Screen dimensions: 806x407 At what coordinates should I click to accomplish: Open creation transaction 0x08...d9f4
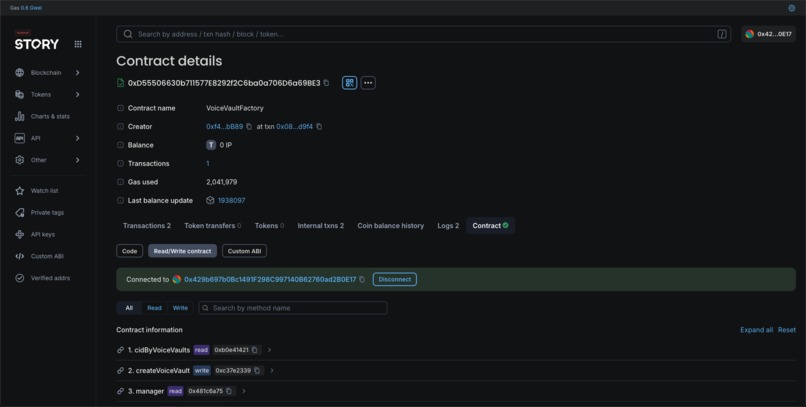pyautogui.click(x=295, y=126)
